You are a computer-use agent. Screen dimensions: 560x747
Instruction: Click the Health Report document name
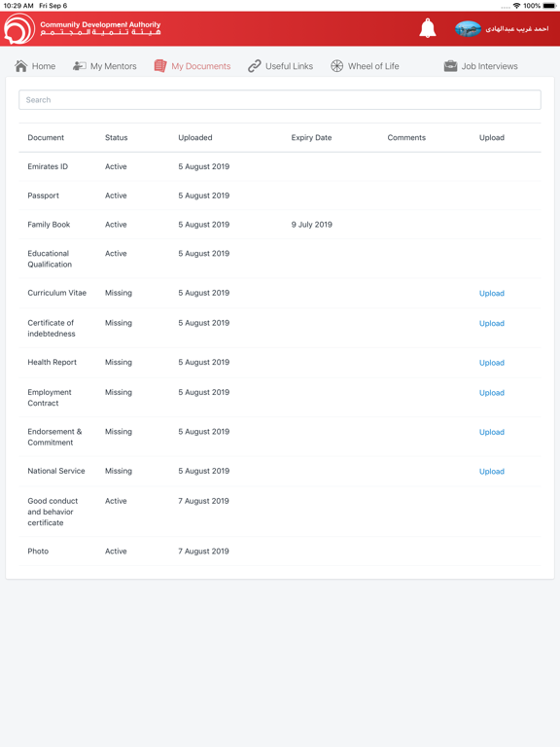[x=52, y=363]
